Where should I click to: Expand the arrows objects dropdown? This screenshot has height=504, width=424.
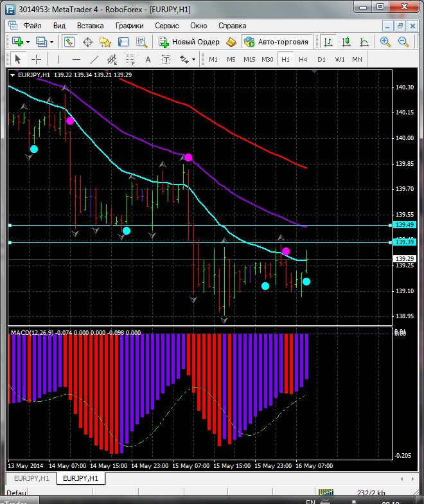click(193, 59)
